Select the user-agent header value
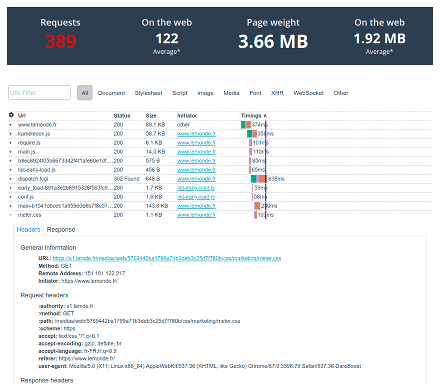The height and width of the screenshot is (385, 440). point(215,366)
